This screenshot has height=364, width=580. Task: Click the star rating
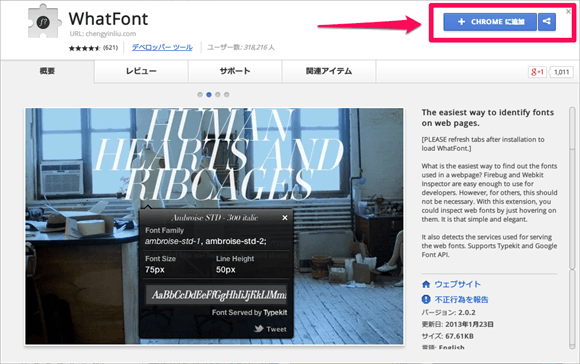[85, 48]
